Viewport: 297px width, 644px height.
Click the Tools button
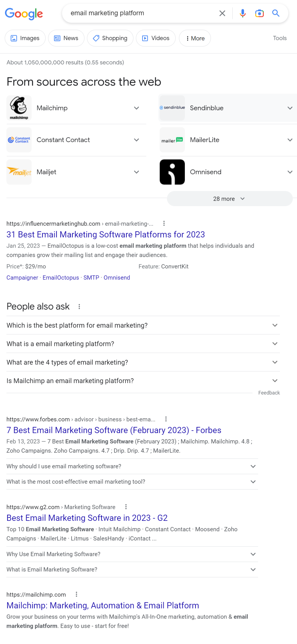pos(280,38)
